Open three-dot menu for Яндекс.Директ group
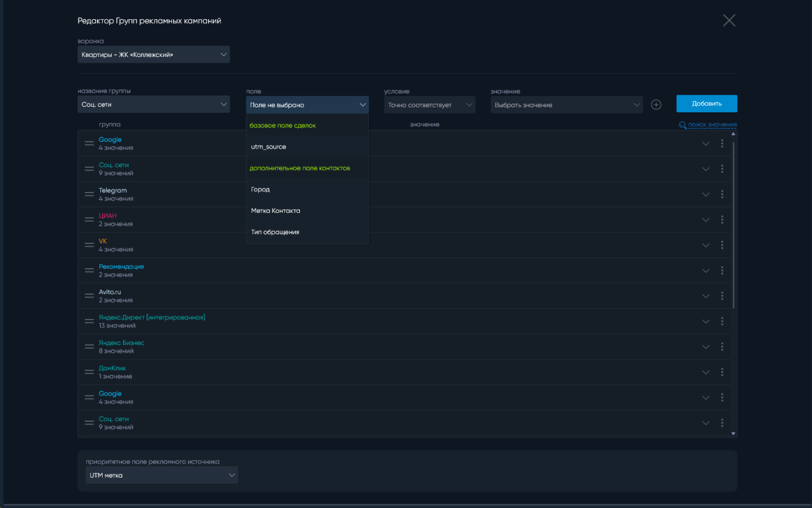The image size is (812, 508). 722,321
